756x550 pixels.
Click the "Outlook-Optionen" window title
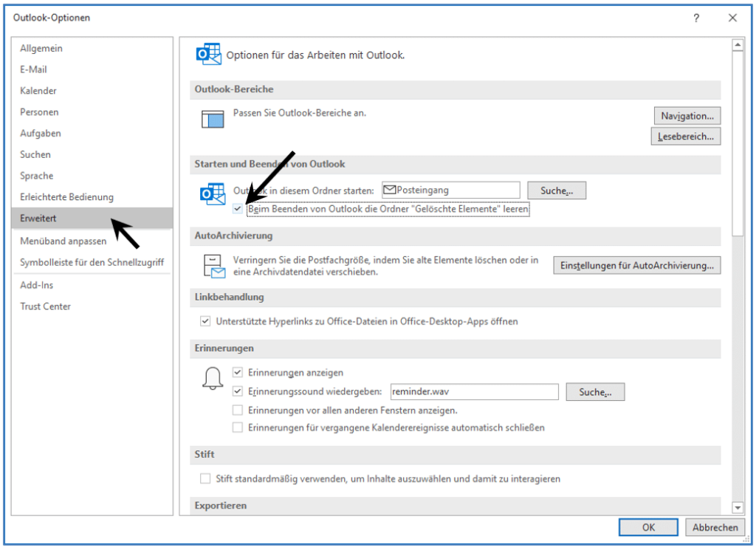52,18
